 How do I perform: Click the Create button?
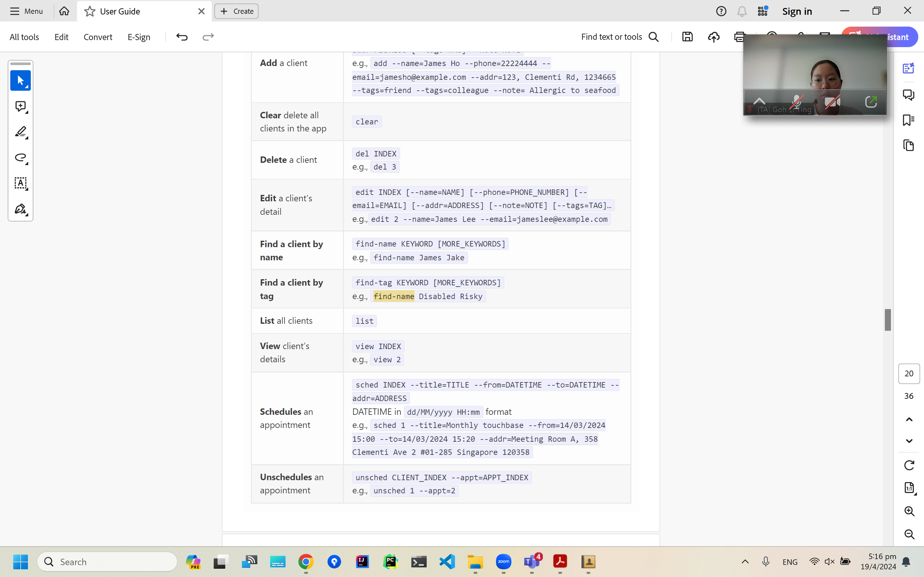point(236,11)
